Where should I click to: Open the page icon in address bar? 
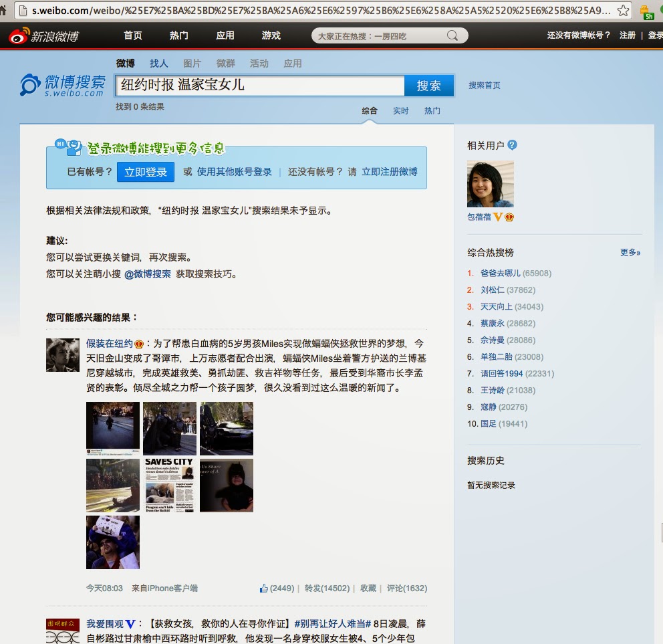click(x=23, y=10)
